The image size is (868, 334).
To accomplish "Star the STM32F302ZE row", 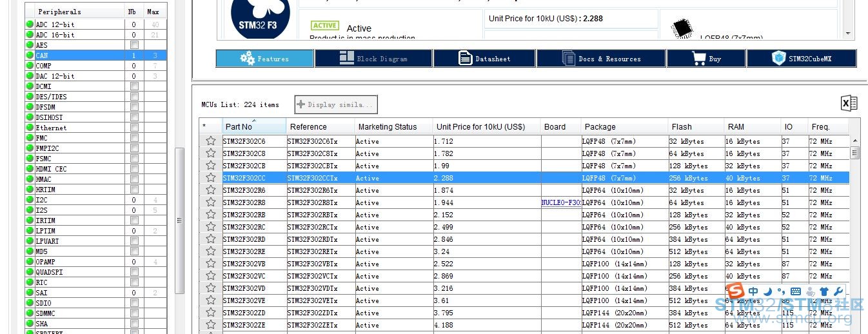I will [x=210, y=325].
